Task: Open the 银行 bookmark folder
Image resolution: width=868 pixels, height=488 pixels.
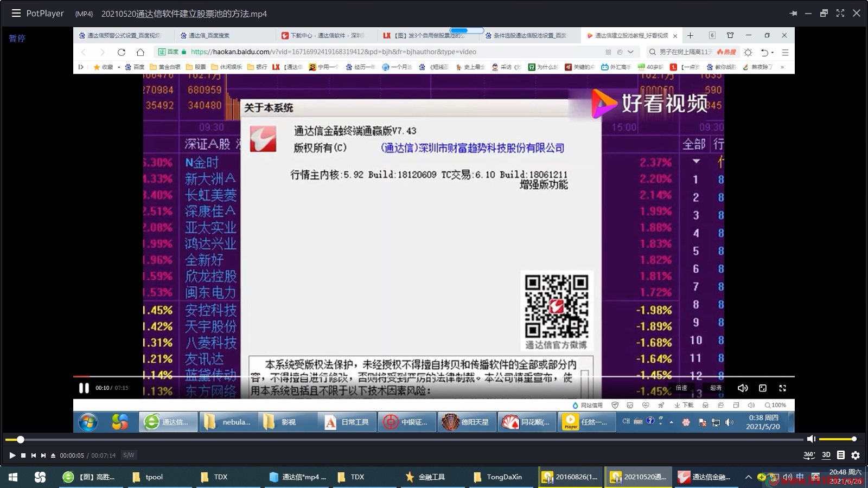Action: coord(257,67)
